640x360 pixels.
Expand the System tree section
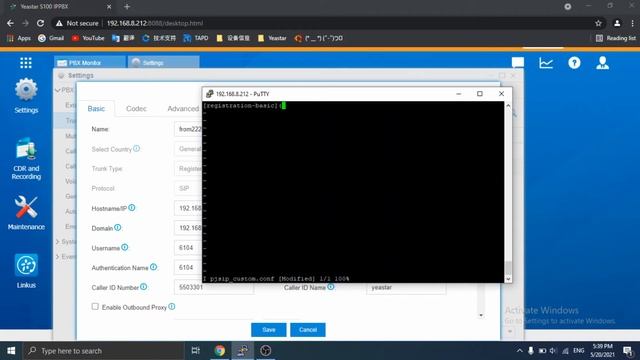click(58, 242)
